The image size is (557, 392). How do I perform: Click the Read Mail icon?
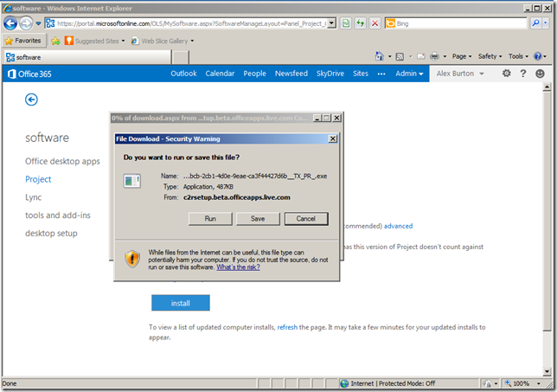(x=421, y=56)
